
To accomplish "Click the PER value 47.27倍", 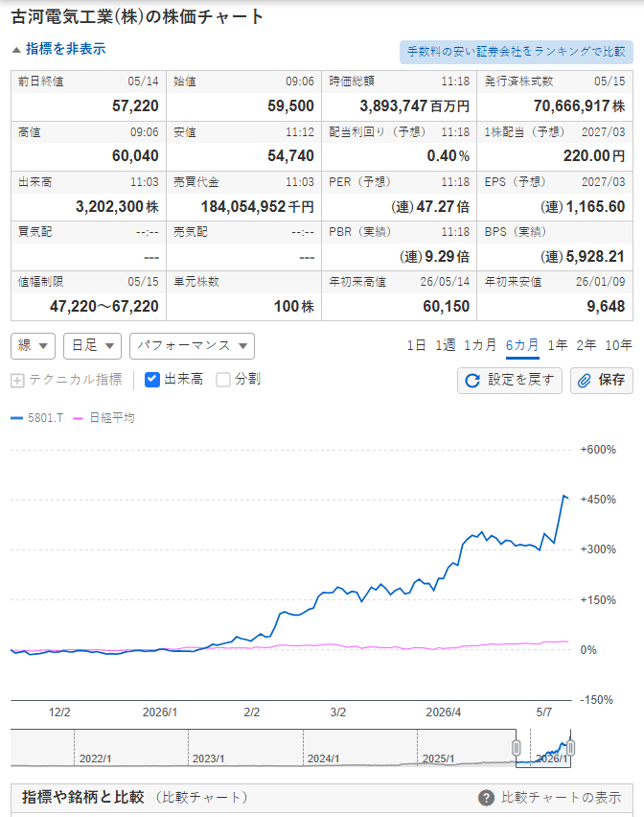I will tap(430, 207).
